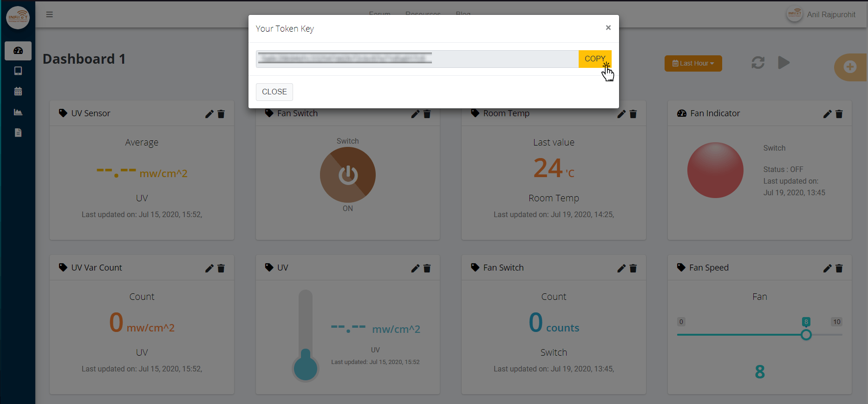The height and width of the screenshot is (404, 868).
Task: Edit the UV Sensor widget
Action: [209, 114]
